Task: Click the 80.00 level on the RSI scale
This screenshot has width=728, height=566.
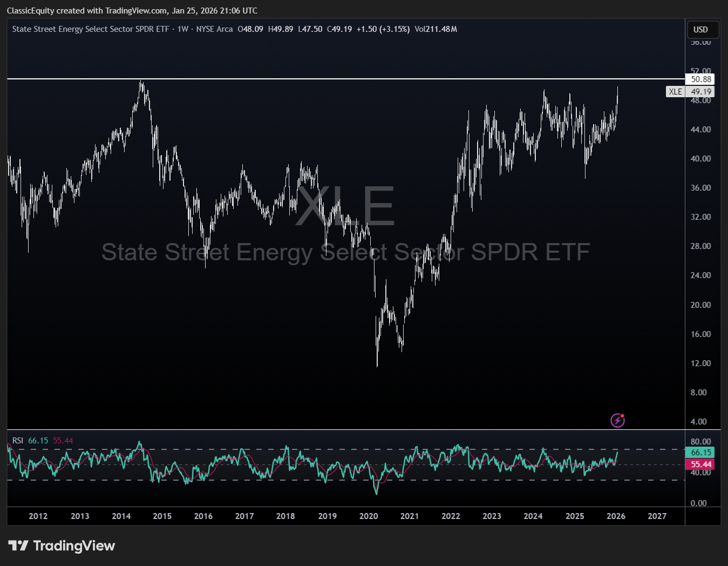Action: (x=700, y=441)
